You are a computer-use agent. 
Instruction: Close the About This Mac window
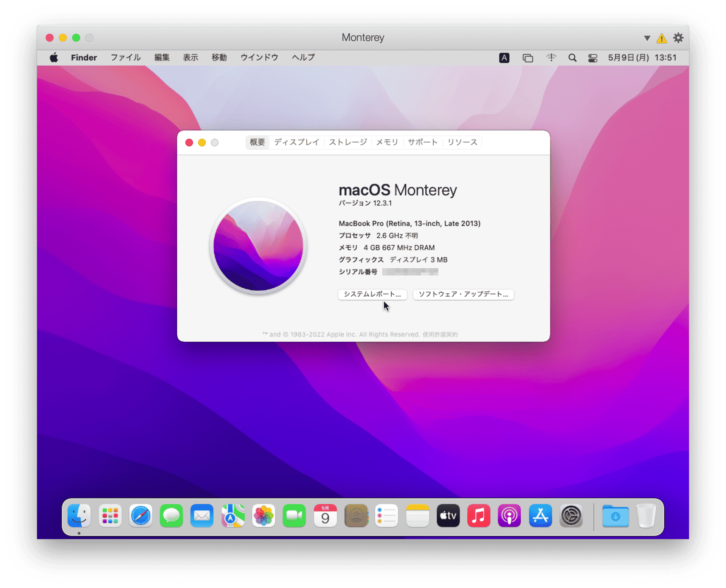pos(189,142)
